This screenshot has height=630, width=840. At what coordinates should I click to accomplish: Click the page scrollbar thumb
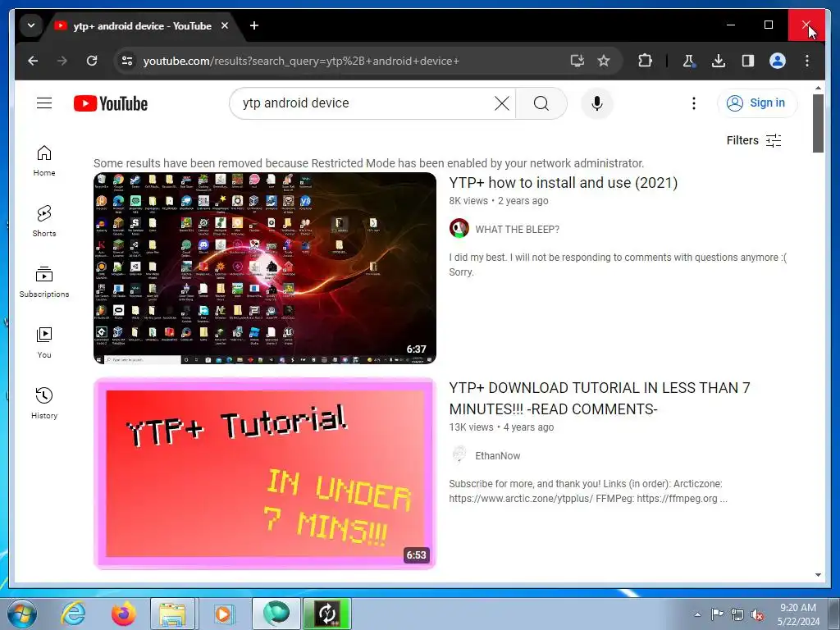pos(818,123)
